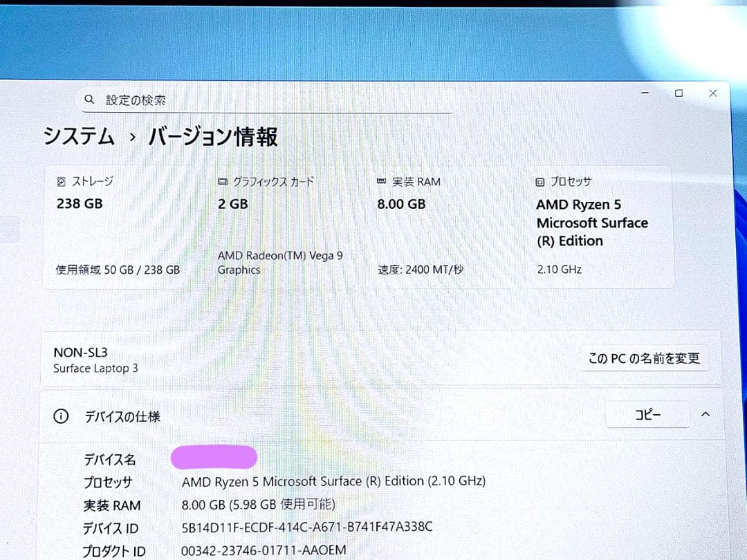This screenshot has height=560, width=747.
Task: Click the バージョン情報 page title
Action: [213, 137]
